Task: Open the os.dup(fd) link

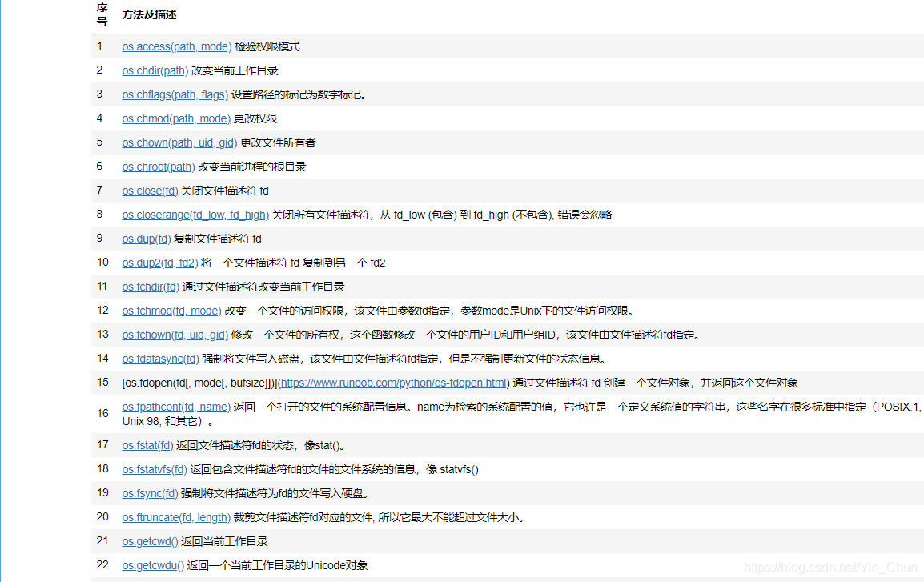Action: click(146, 239)
